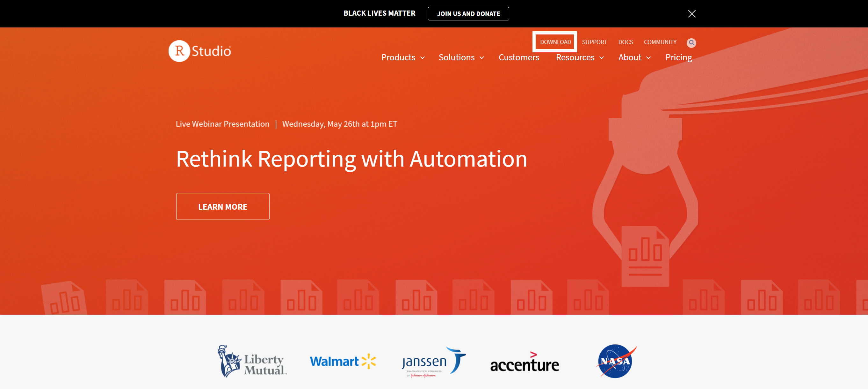This screenshot has height=389, width=868.
Task: Click Join Us and Donate button
Action: point(468,14)
